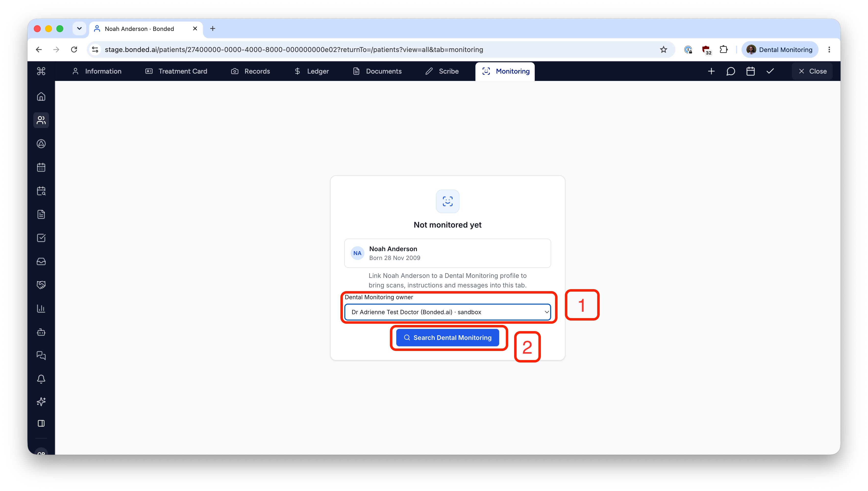Image resolution: width=868 pixels, height=491 pixels.
Task: Open the inbox tray icon in sidebar
Action: (41, 261)
